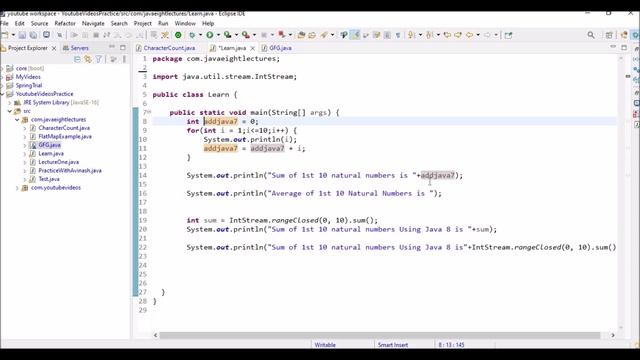Screen dimensions: 640x360
Task: Click the Next Annotation arrow icon
Action: tap(412, 35)
